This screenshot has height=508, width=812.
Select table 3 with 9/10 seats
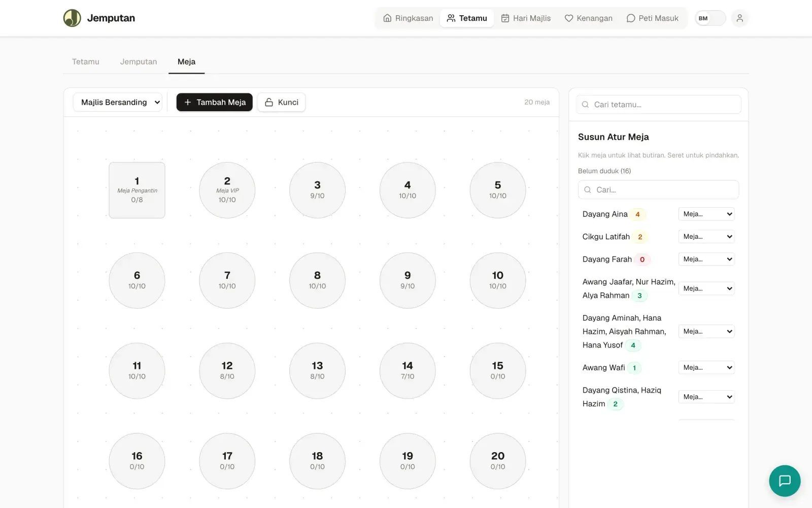coord(317,190)
